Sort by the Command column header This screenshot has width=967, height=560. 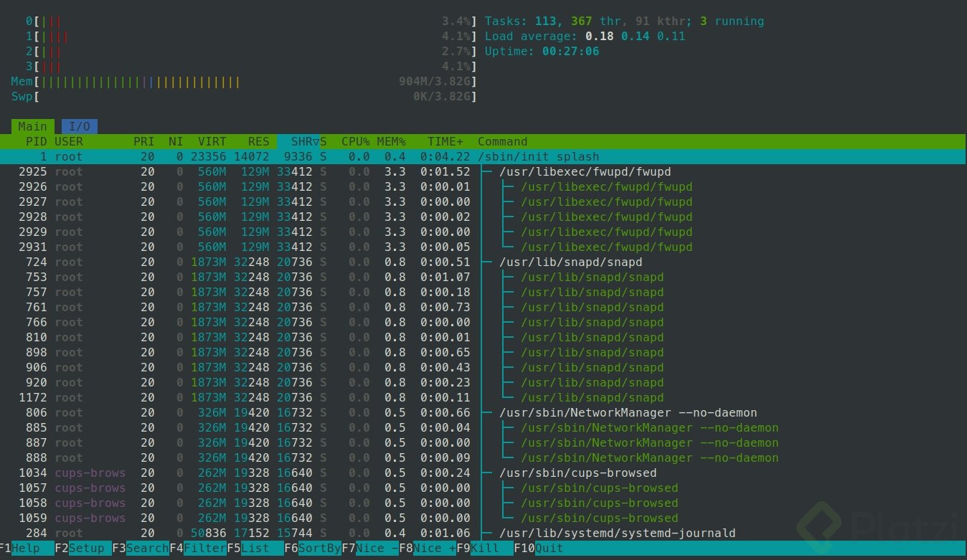click(502, 142)
